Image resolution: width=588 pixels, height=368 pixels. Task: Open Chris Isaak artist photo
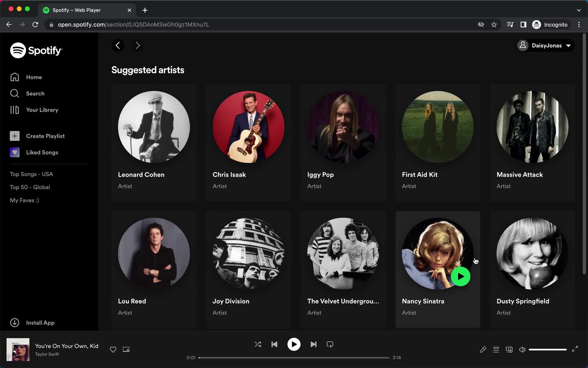click(x=248, y=127)
